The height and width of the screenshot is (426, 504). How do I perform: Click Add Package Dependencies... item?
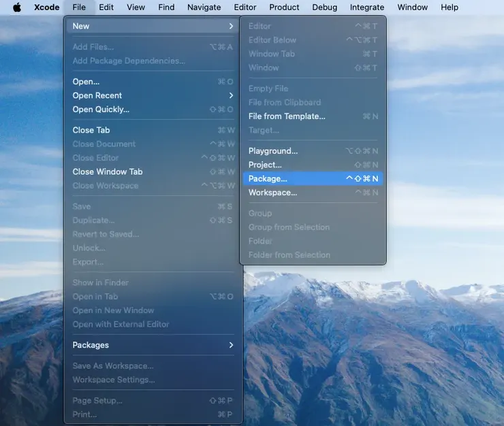click(153, 61)
